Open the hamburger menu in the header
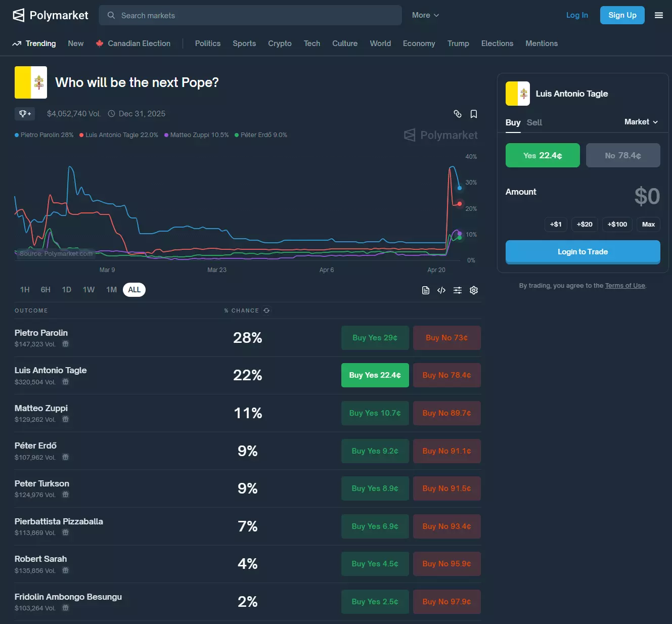 click(659, 15)
